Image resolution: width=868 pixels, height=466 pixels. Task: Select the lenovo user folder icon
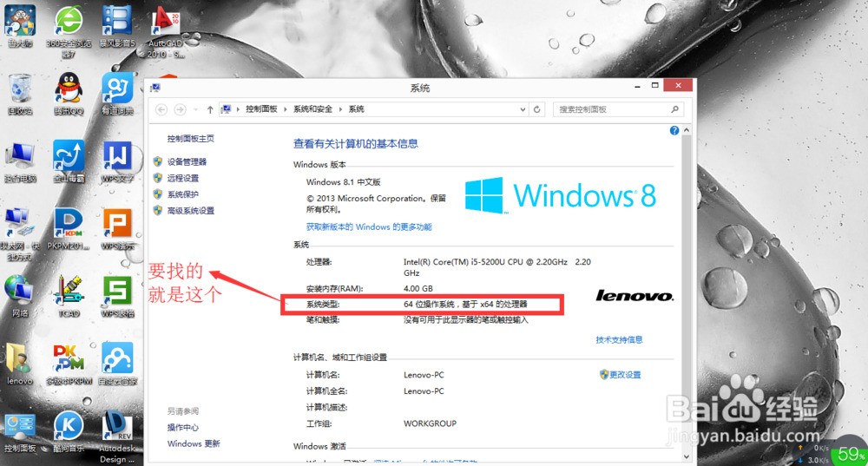pos(20,364)
